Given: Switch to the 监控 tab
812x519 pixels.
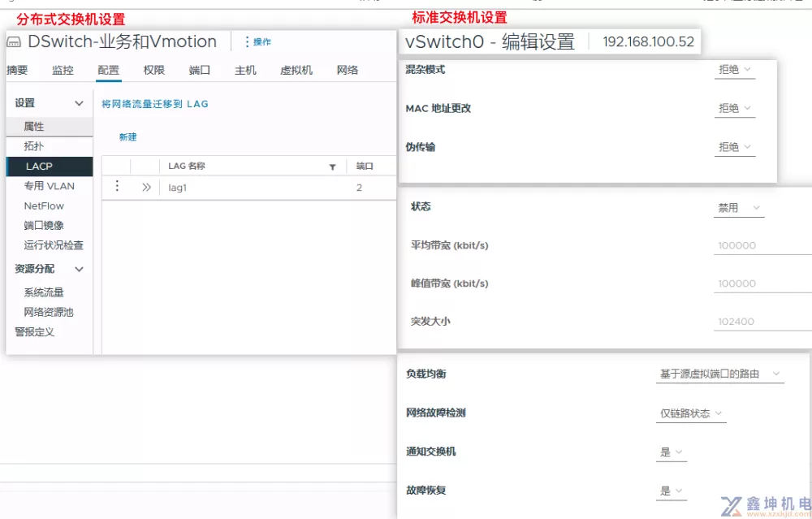Looking at the screenshot, I should click(x=63, y=70).
